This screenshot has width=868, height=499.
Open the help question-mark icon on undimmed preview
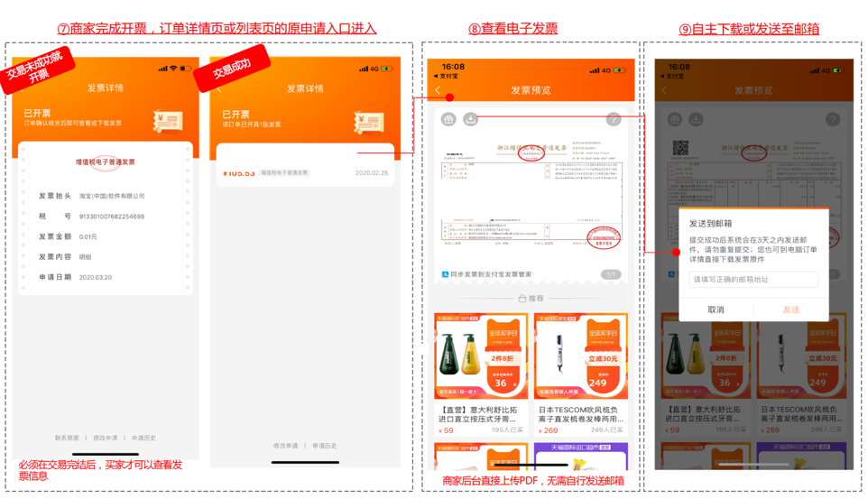(x=613, y=119)
